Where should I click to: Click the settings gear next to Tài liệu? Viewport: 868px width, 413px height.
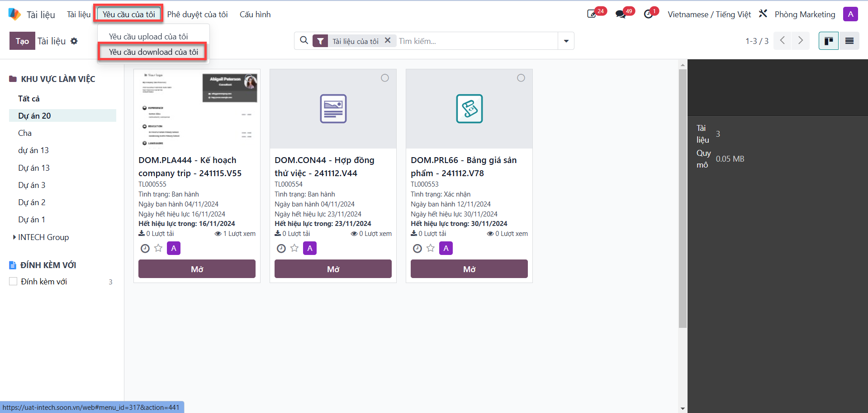(x=74, y=41)
